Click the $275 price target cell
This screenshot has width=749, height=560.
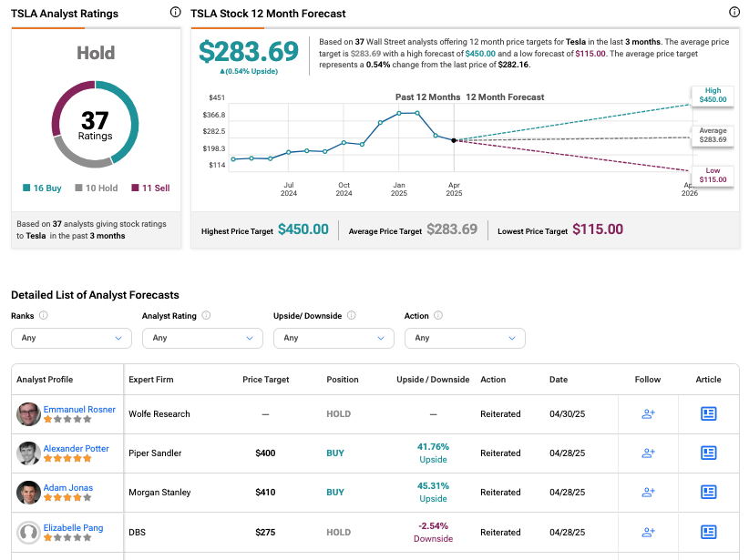(x=265, y=533)
